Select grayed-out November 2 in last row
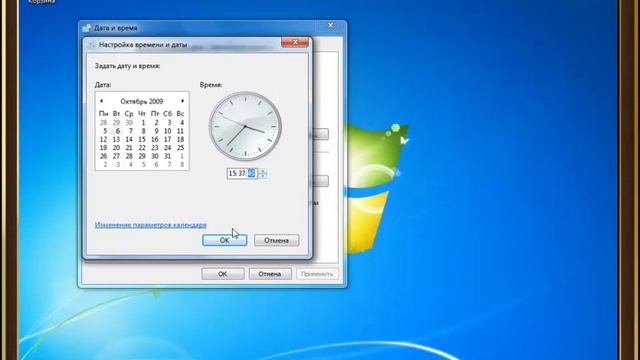The width and height of the screenshot is (640, 360). point(105,165)
